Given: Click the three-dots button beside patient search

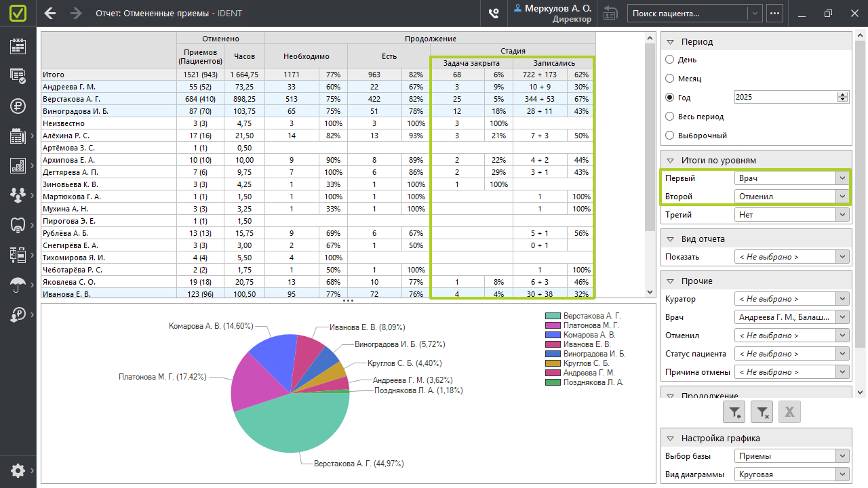Looking at the screenshot, I should pos(774,14).
